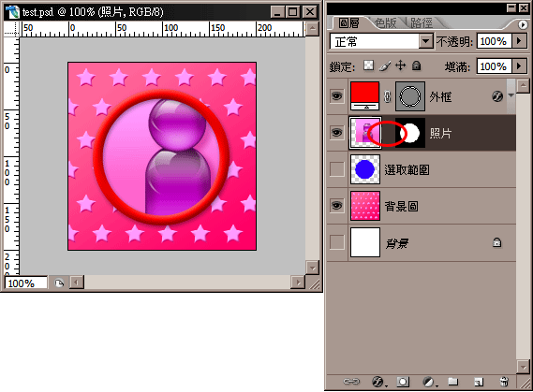Image resolution: width=533 pixels, height=392 pixels.
Task: Select the 背景圖 layer name
Action: tap(401, 206)
